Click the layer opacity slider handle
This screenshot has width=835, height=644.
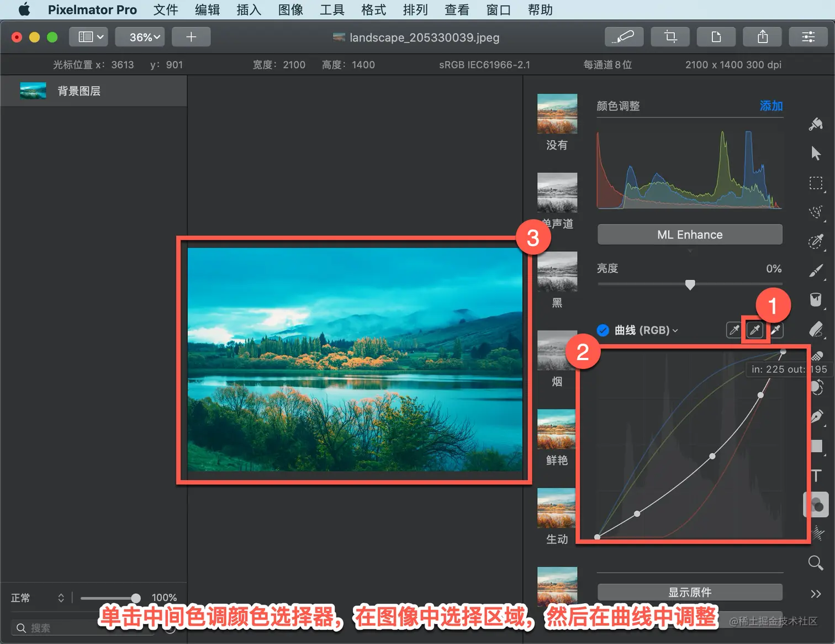coord(135,598)
